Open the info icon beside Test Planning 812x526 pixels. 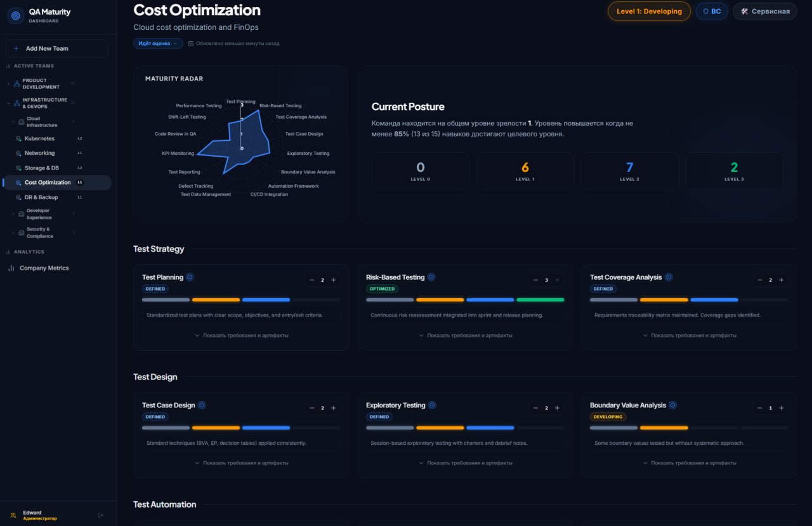click(x=190, y=277)
